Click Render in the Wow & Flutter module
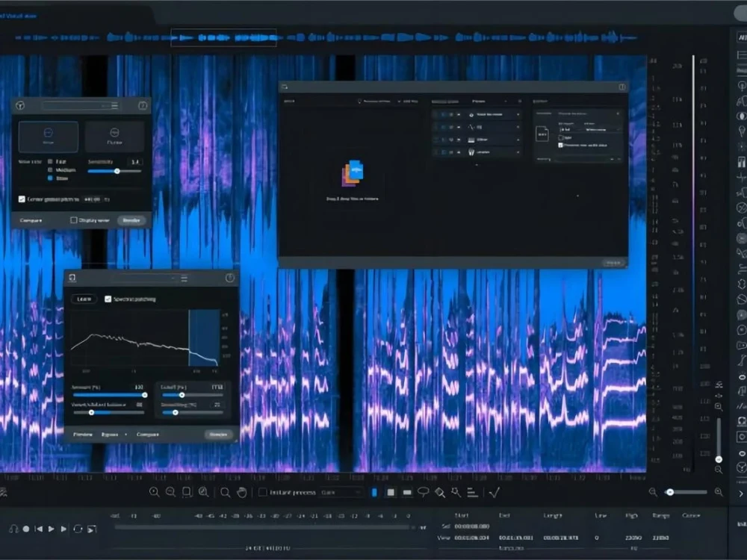The width and height of the screenshot is (747, 560). tap(131, 220)
